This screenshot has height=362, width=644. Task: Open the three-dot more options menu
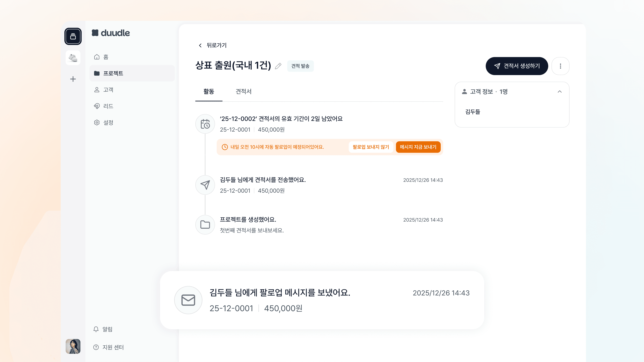point(560,66)
